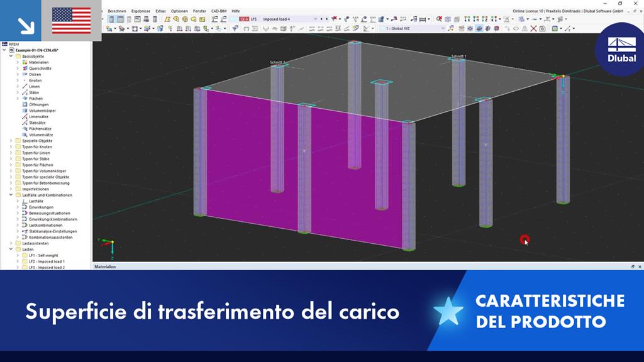This screenshot has width=644, height=362.
Task: Toggle the Navigator panel button in toolbar
Action: point(111,19)
